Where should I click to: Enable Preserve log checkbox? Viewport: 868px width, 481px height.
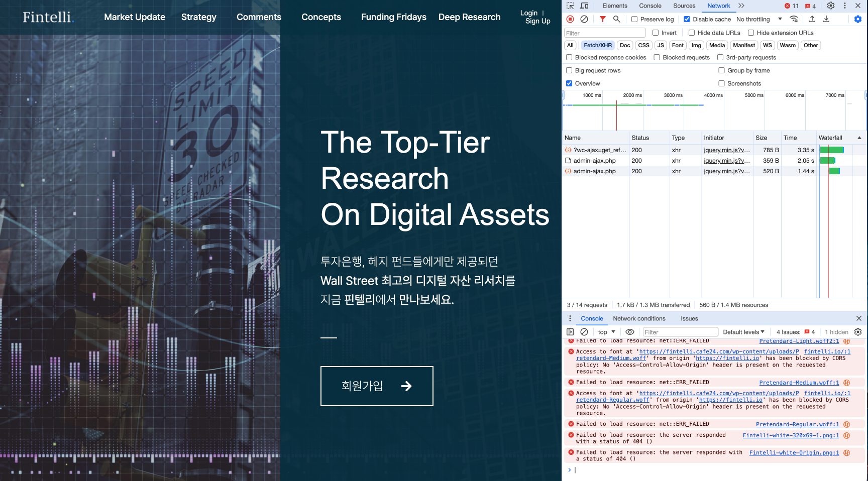click(634, 19)
